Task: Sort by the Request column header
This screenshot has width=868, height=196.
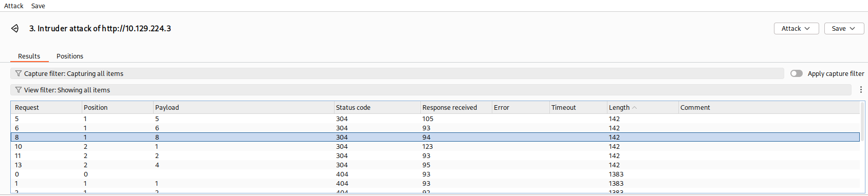Action: [x=46, y=107]
